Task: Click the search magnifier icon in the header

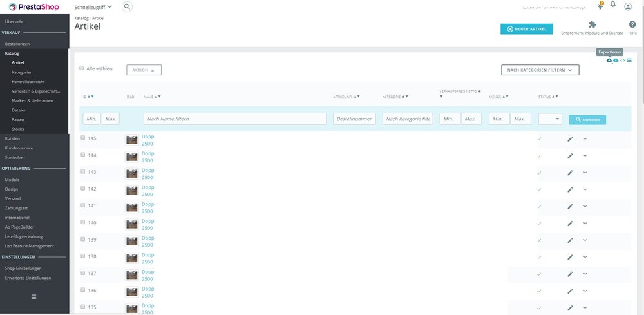Action: click(x=128, y=6)
